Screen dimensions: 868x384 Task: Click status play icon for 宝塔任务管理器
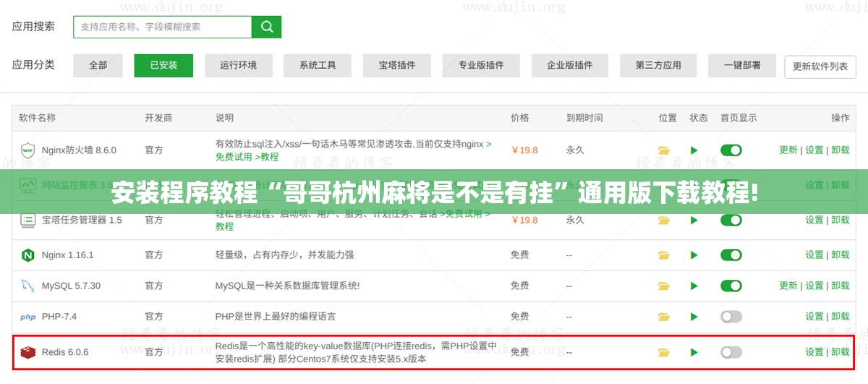(x=694, y=220)
